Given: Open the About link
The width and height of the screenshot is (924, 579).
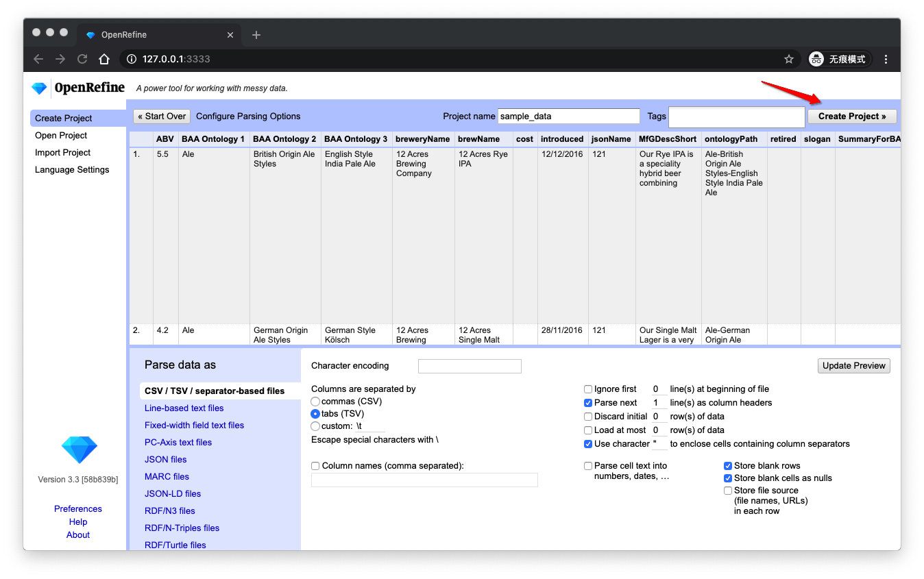Looking at the screenshot, I should 78,535.
